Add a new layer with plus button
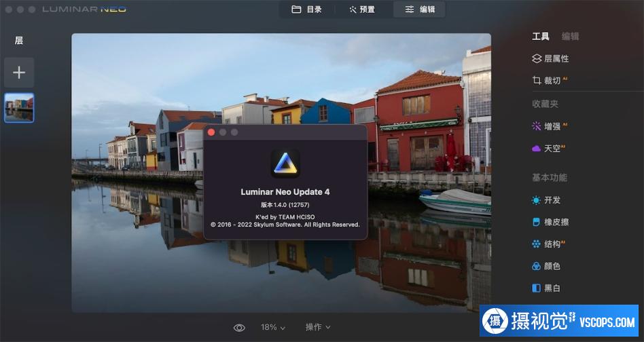 (x=19, y=73)
